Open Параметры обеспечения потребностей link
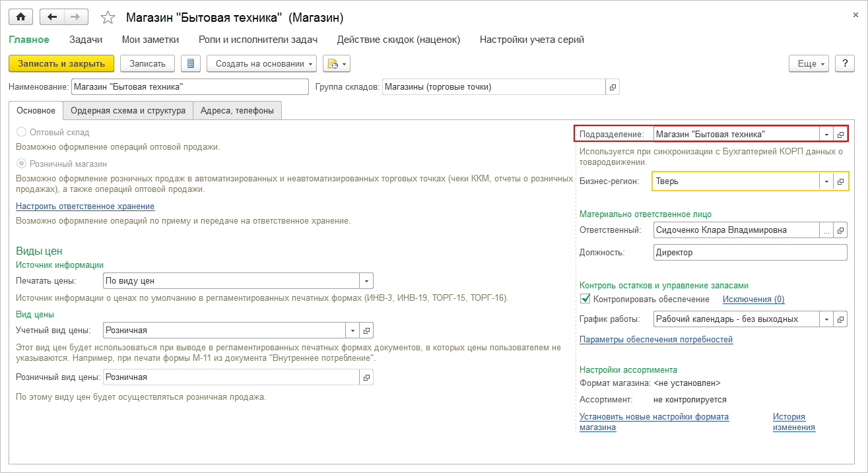This screenshot has width=868, height=473. pyautogui.click(x=656, y=340)
